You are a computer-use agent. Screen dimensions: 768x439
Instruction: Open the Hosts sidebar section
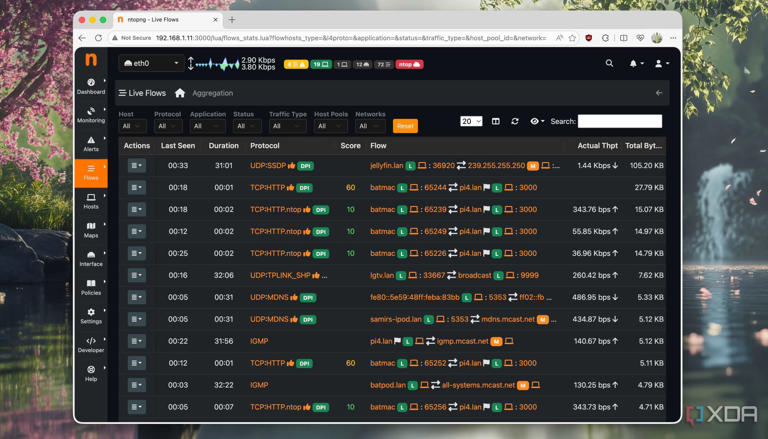tap(91, 201)
